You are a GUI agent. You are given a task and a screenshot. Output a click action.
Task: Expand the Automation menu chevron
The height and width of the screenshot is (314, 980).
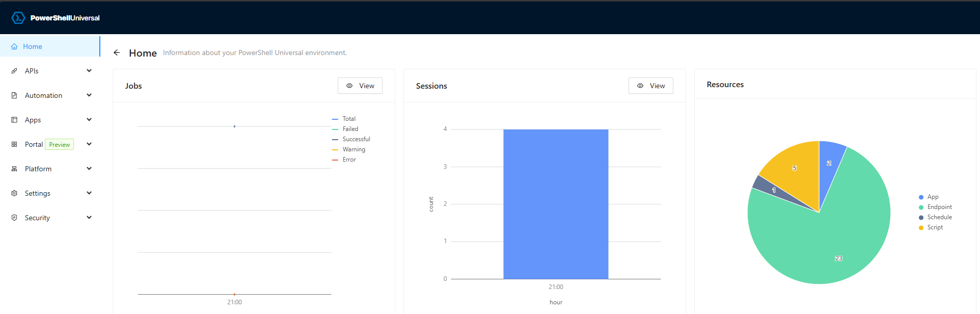(x=89, y=95)
